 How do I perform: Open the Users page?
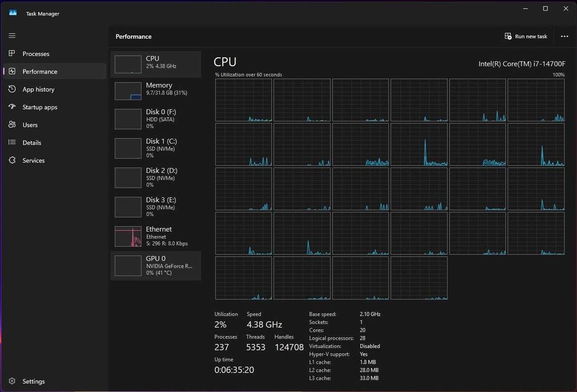pyautogui.click(x=54, y=125)
